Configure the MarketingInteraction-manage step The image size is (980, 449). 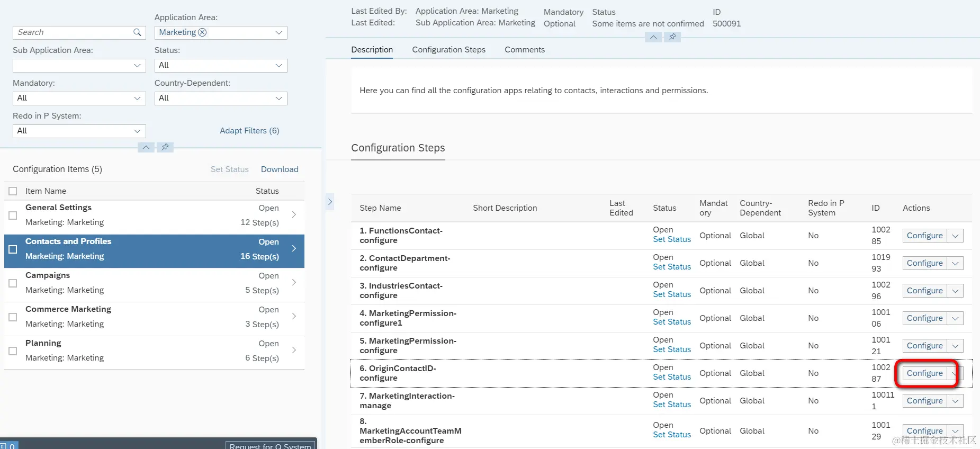[925, 401]
